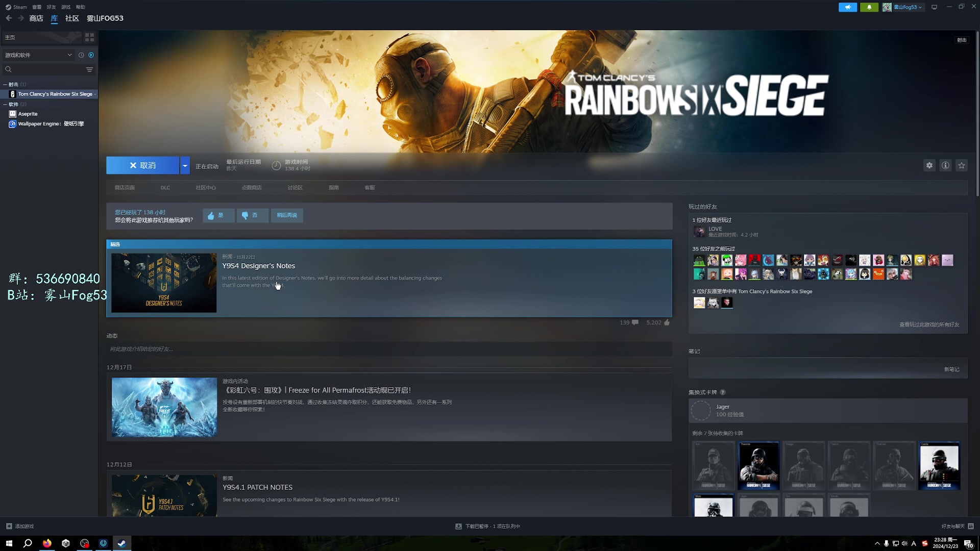Open the 讨论区 link
The width and height of the screenshot is (980, 551).
295,188
